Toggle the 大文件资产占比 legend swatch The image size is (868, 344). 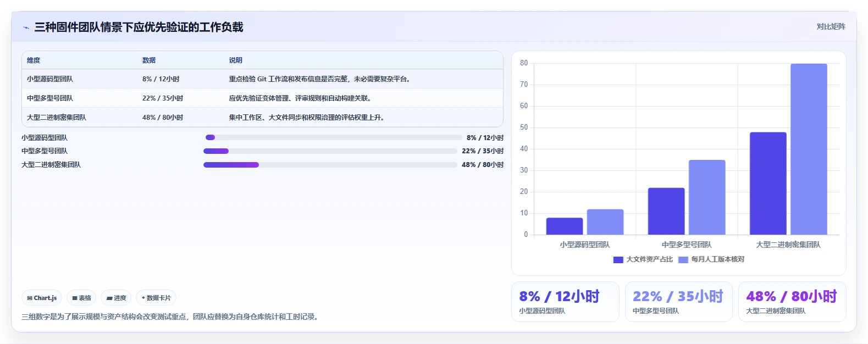pyautogui.click(x=618, y=259)
